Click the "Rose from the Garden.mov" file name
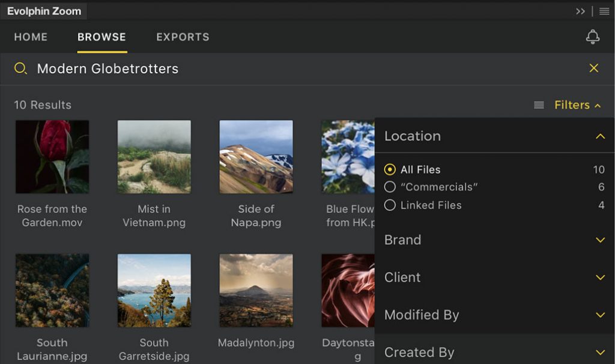The width and height of the screenshot is (615, 364). pos(52,216)
